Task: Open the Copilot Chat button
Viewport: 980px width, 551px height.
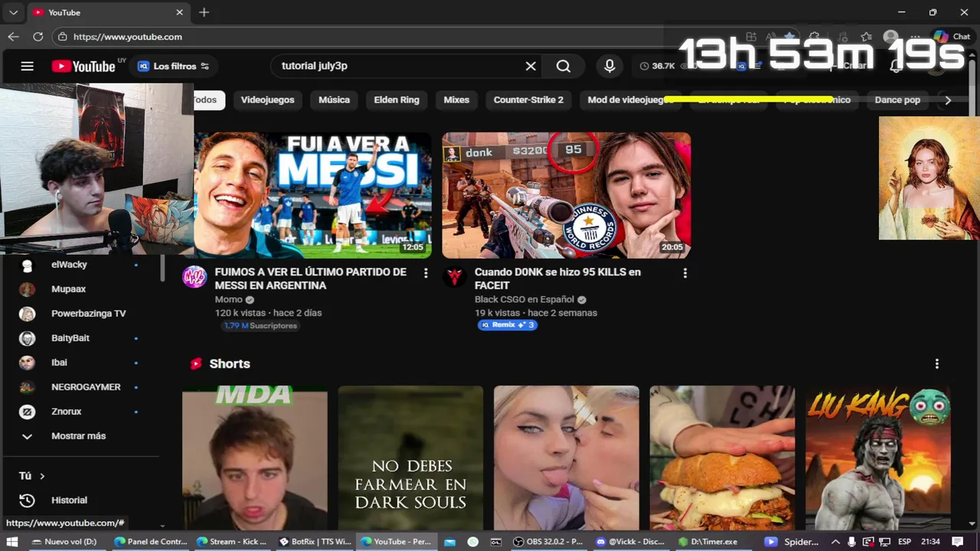Action: click(952, 36)
